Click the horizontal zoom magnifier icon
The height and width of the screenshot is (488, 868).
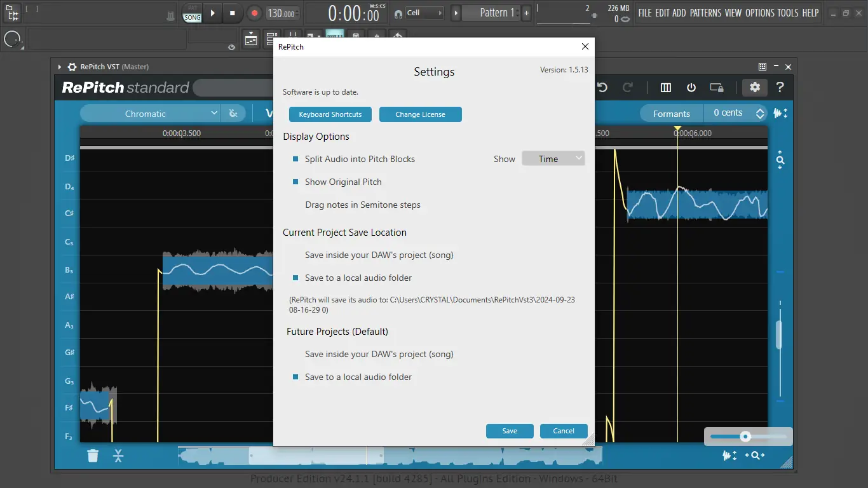click(x=755, y=455)
